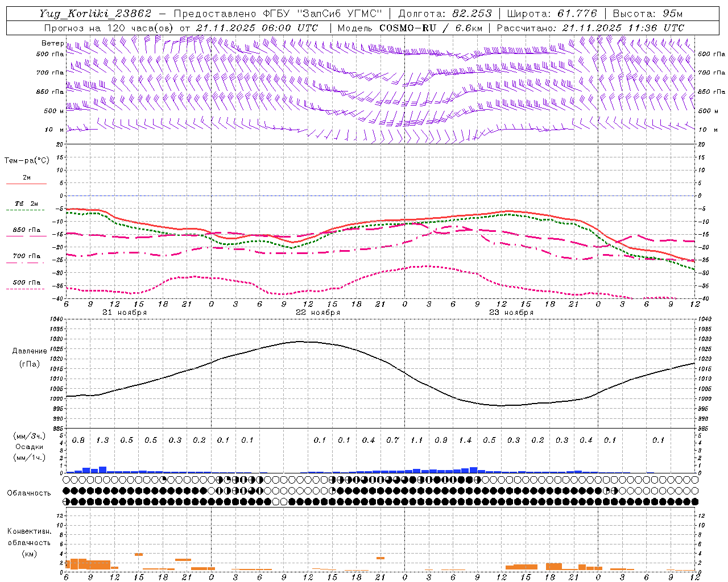Click the 500 гПа temperature legend entry
Screen dimensions: 728x582
(x=26, y=282)
